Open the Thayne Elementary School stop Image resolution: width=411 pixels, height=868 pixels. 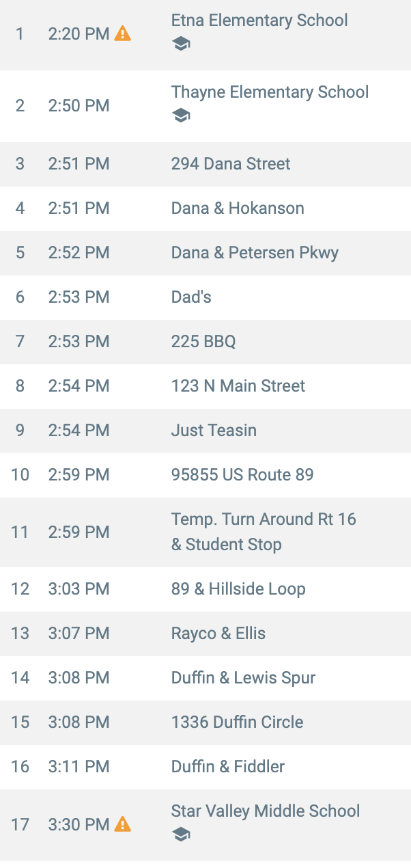click(270, 92)
